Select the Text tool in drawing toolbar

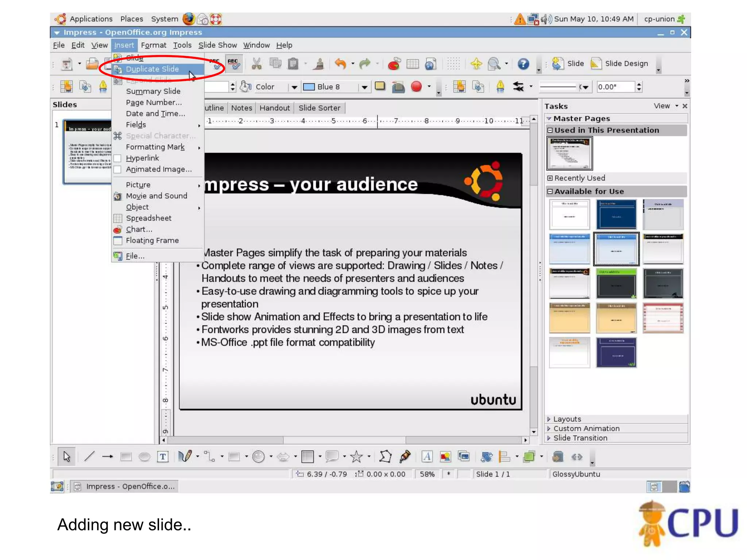tap(163, 456)
